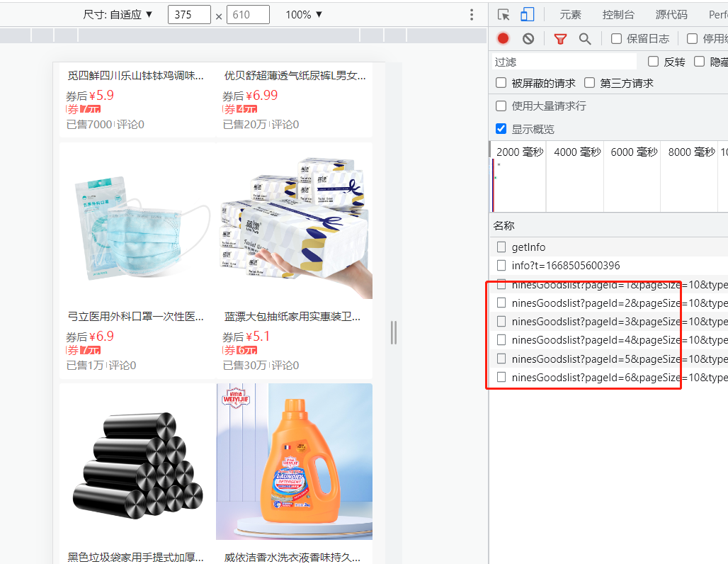Select the getInfo request row
728x564 pixels.
[x=609, y=247]
